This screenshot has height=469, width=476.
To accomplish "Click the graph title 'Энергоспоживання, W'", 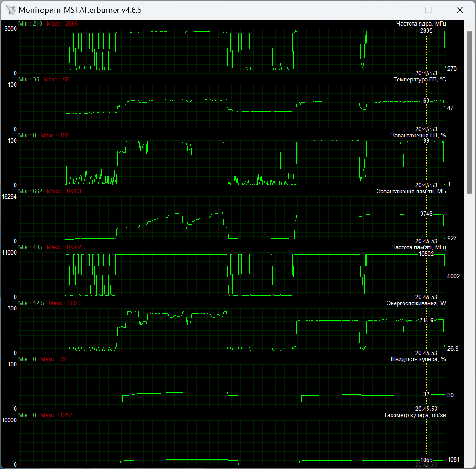I will click(416, 303).
